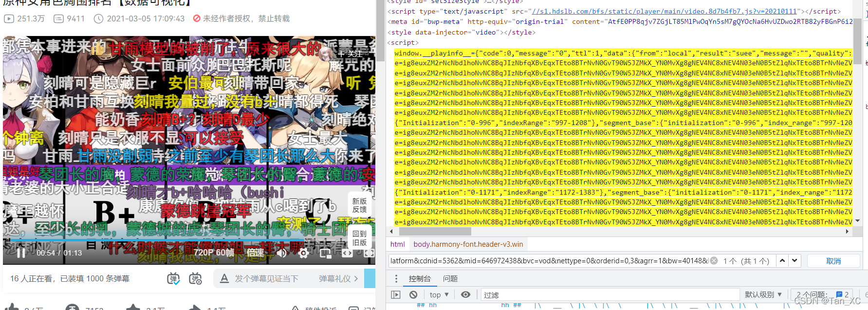Click the 过滤 filter input

(x=610, y=295)
